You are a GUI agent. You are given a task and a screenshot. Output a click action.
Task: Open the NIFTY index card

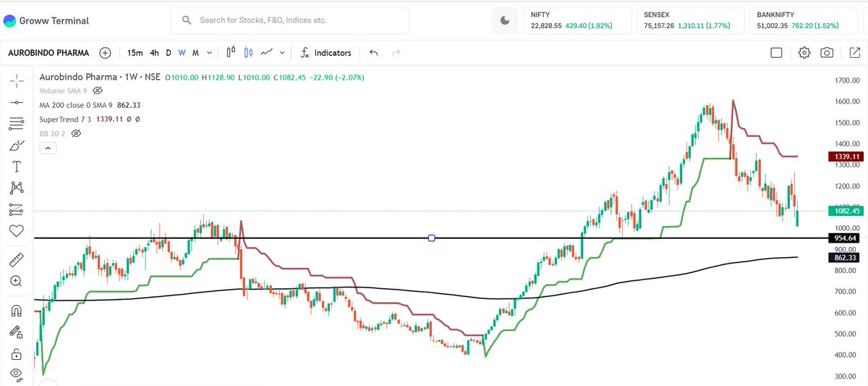[x=576, y=20]
